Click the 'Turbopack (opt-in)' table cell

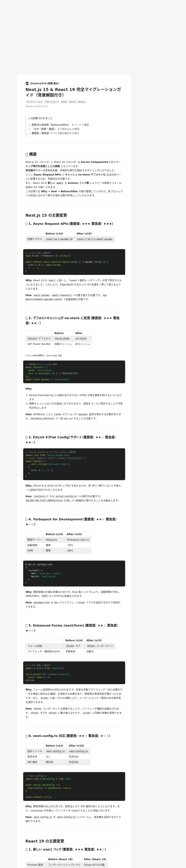(x=78, y=540)
